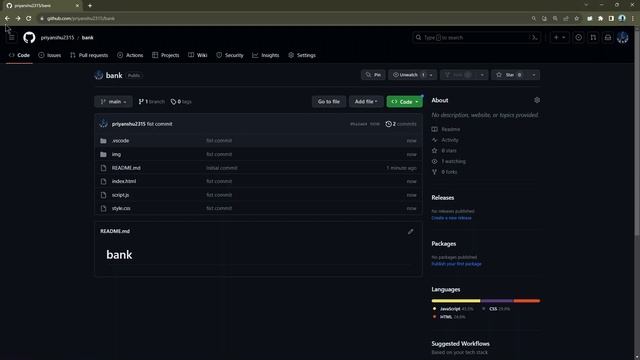Open the issues icon in top header
Viewport: 640px width, 360px height.
tap(578, 38)
